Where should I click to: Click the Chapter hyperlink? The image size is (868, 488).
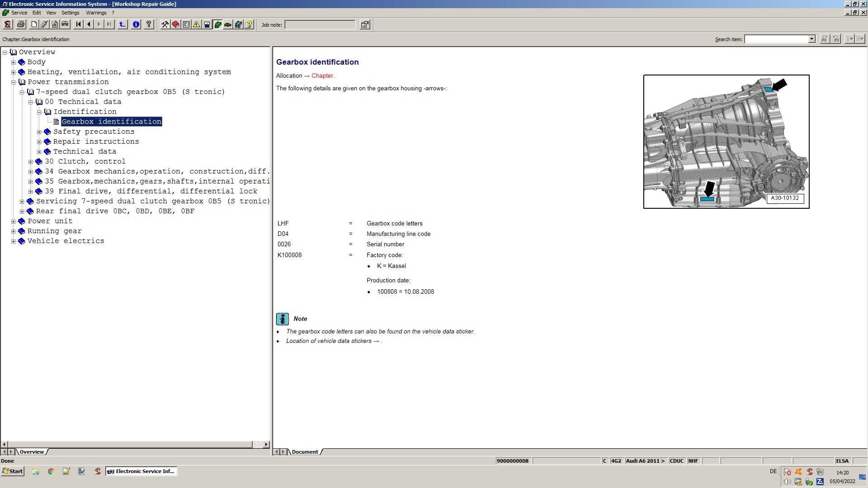tap(322, 75)
